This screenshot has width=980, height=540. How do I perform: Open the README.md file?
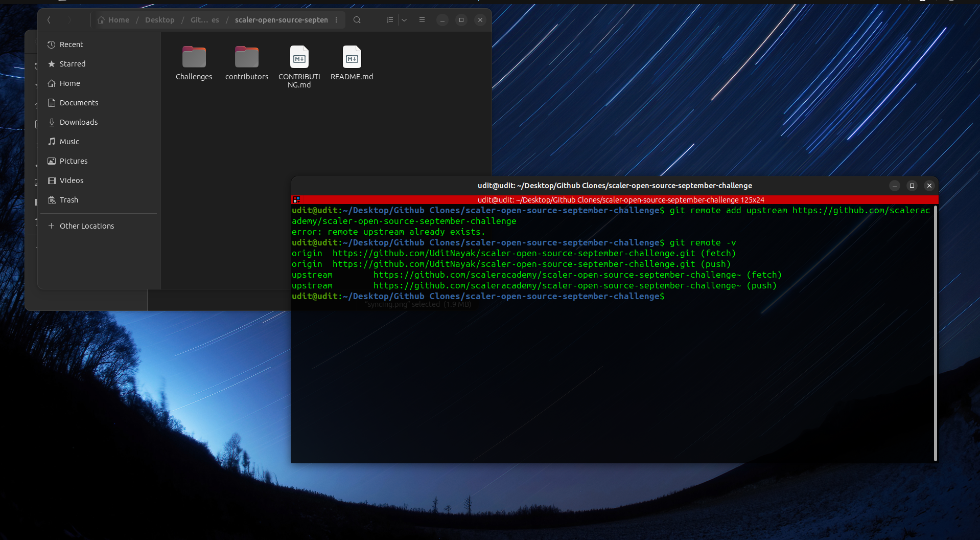point(352,58)
